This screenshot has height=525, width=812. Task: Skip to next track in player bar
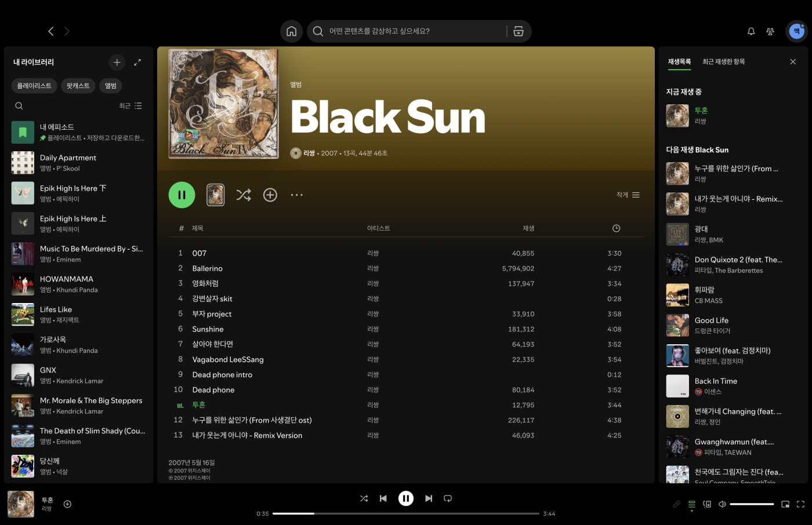tap(429, 498)
